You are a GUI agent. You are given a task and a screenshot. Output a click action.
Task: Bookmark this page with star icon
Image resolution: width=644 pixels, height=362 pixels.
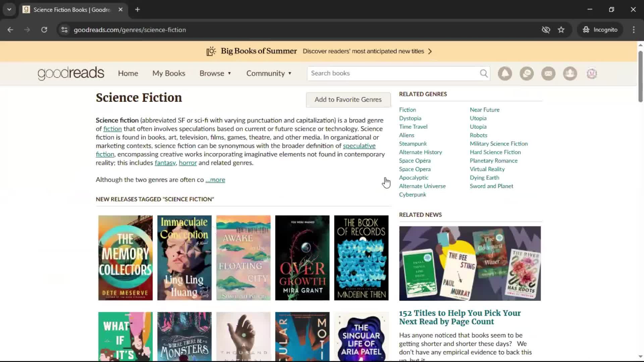click(x=561, y=30)
